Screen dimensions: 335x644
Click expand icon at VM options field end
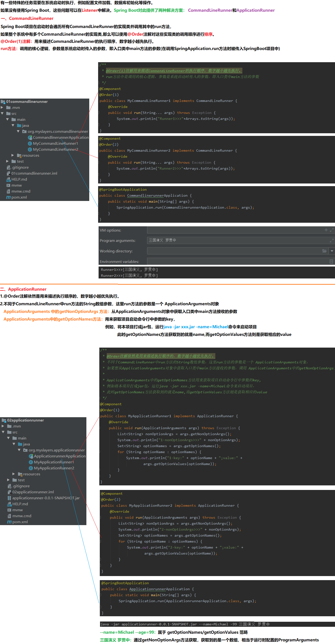[x=331, y=230]
